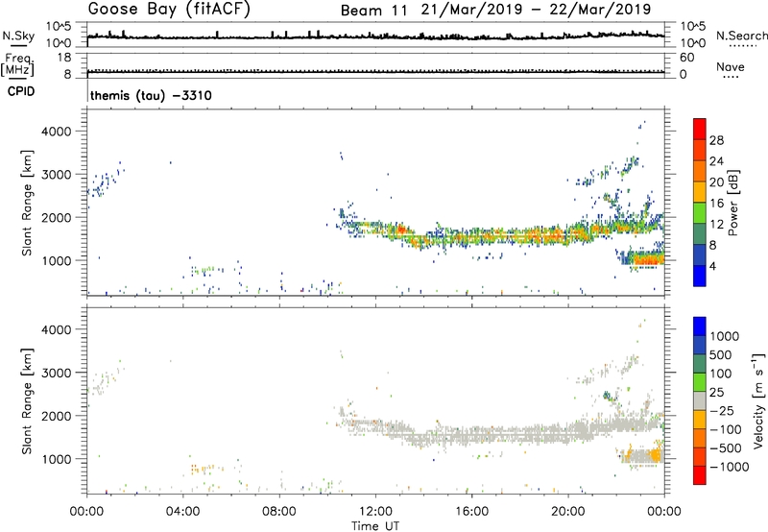Image resolution: width=768 pixels, height=532 pixels.
Task: Click the velocity colorbar segment between -500 and -100
Action: [700, 438]
